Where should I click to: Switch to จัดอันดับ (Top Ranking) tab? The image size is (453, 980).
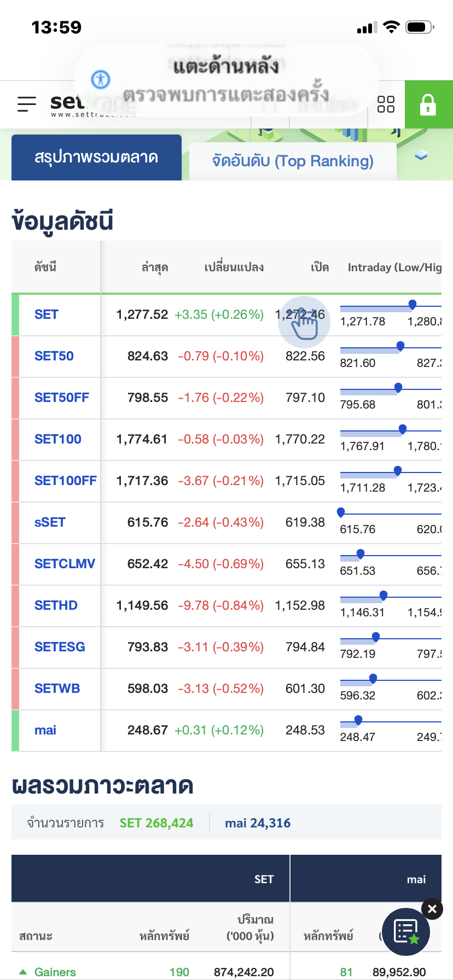(x=293, y=161)
